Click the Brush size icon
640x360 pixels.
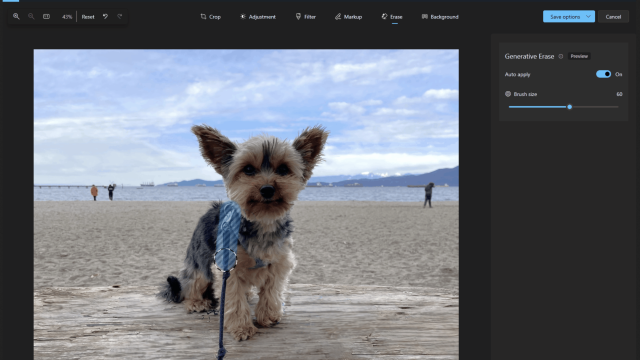508,94
